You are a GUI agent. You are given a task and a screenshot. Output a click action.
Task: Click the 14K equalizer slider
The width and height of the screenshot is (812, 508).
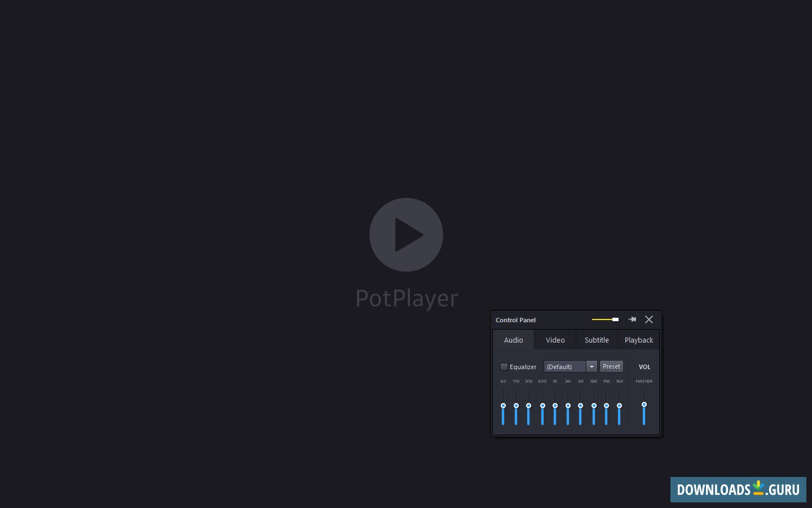click(x=606, y=406)
